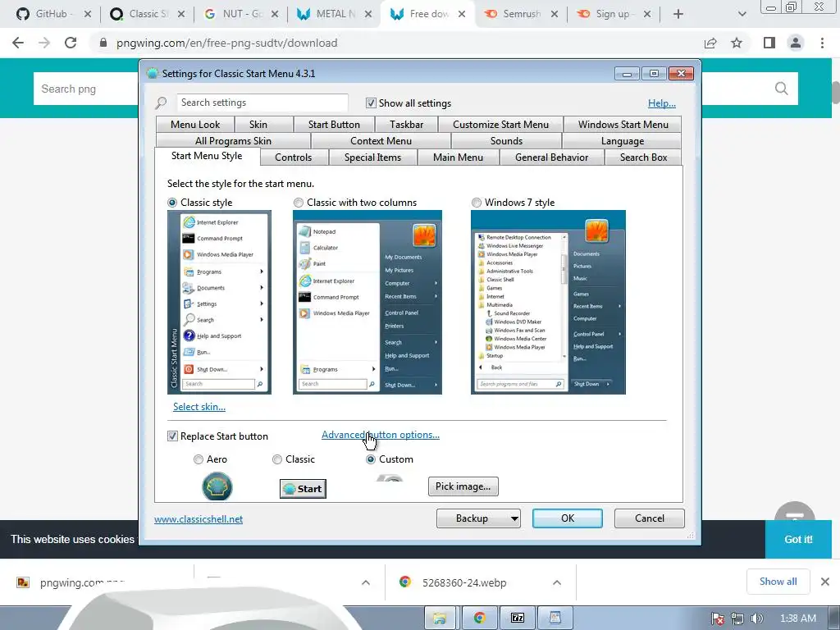The image size is (840, 630).
Task: Close the GitHub browser tab
Action: pos(88,14)
